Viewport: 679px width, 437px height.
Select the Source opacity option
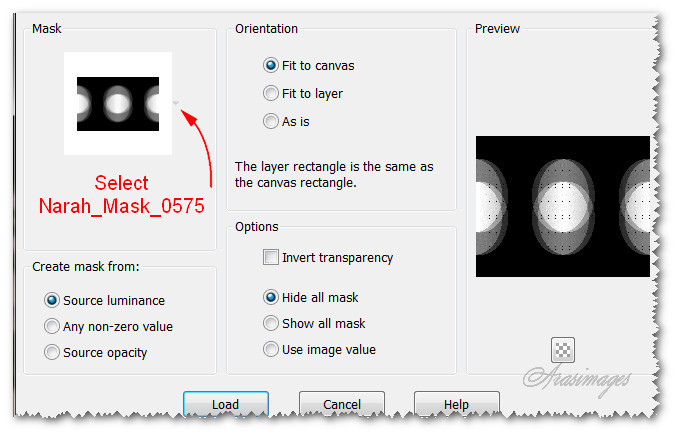(x=52, y=352)
